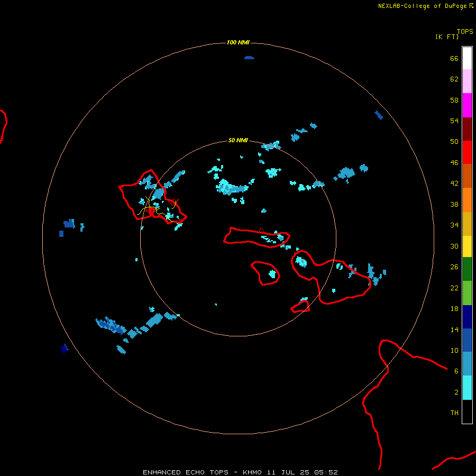Screen dimensions: 476x476
Task: Click the 100 NMI range ring label
Action: (239, 42)
